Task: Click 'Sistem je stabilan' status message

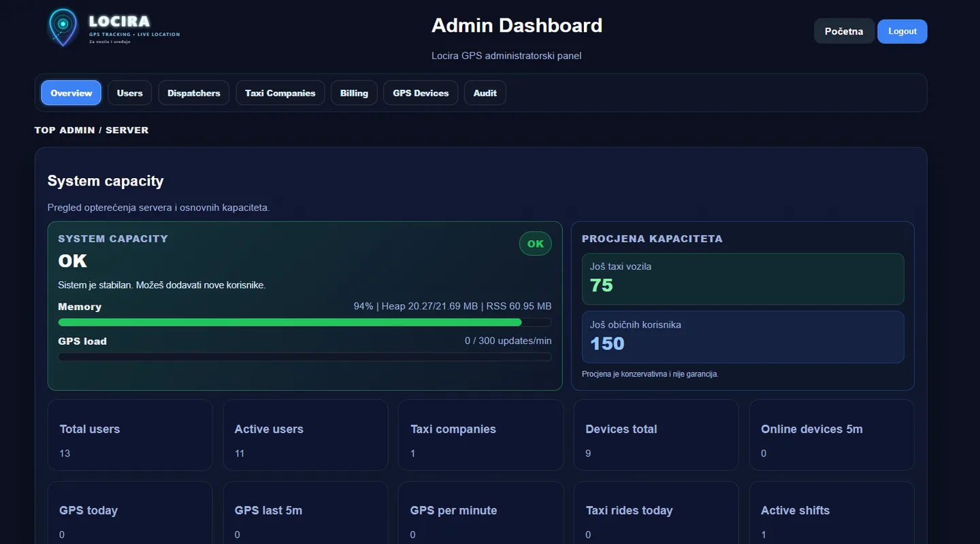Action: point(162,285)
